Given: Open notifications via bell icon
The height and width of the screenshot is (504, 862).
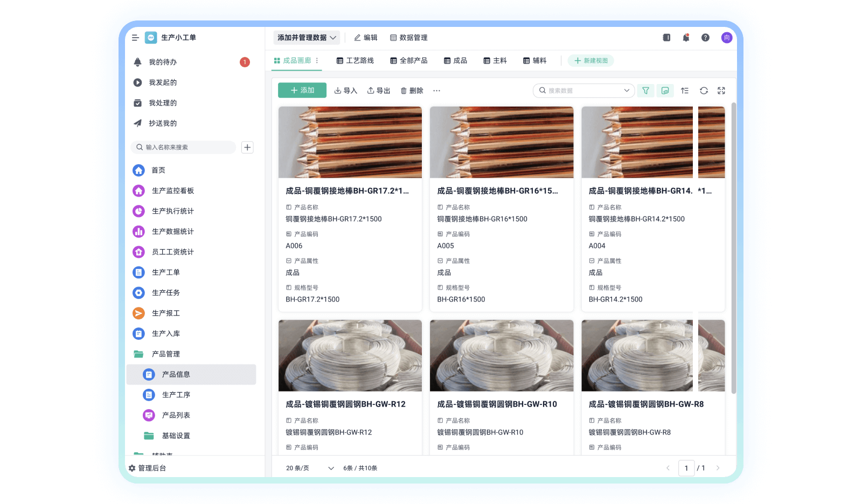Looking at the screenshot, I should [x=686, y=37].
